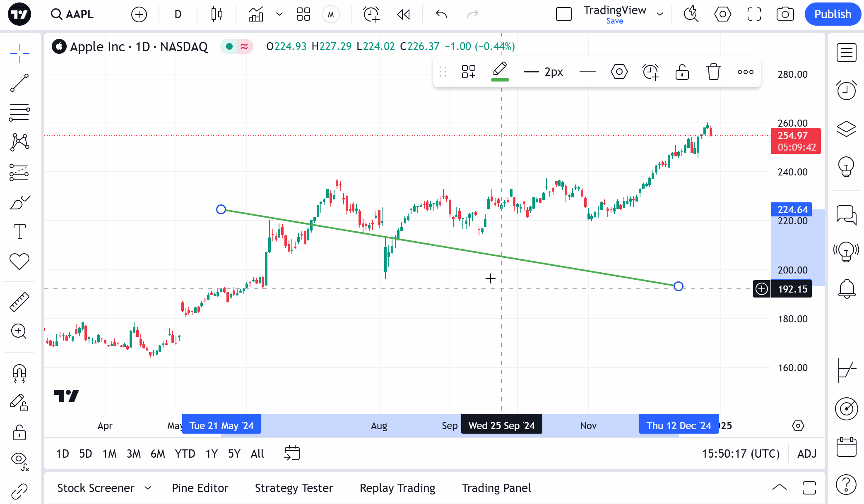
Task: Click the Publish button
Action: pyautogui.click(x=832, y=14)
